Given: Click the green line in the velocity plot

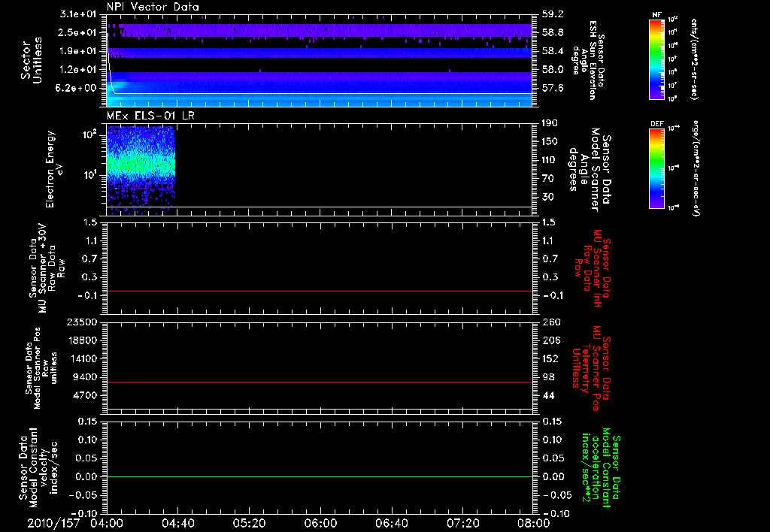Looking at the screenshot, I should tap(320, 476).
